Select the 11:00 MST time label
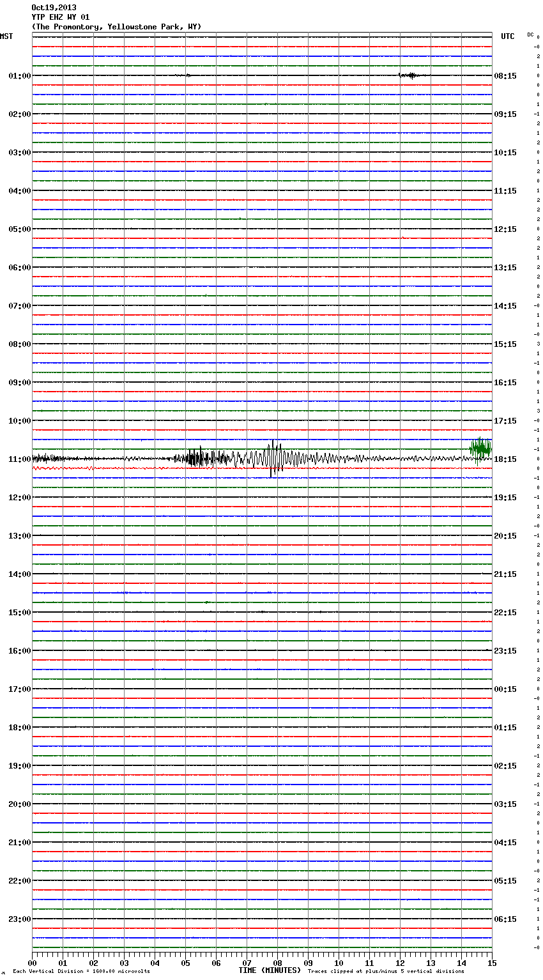Screen dimensions: 543x980 click(19, 459)
